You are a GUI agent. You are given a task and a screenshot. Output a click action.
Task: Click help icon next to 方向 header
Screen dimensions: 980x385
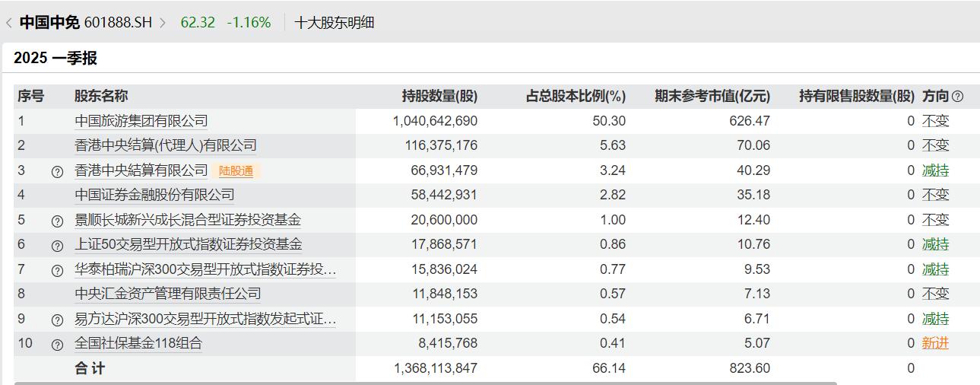click(x=957, y=97)
